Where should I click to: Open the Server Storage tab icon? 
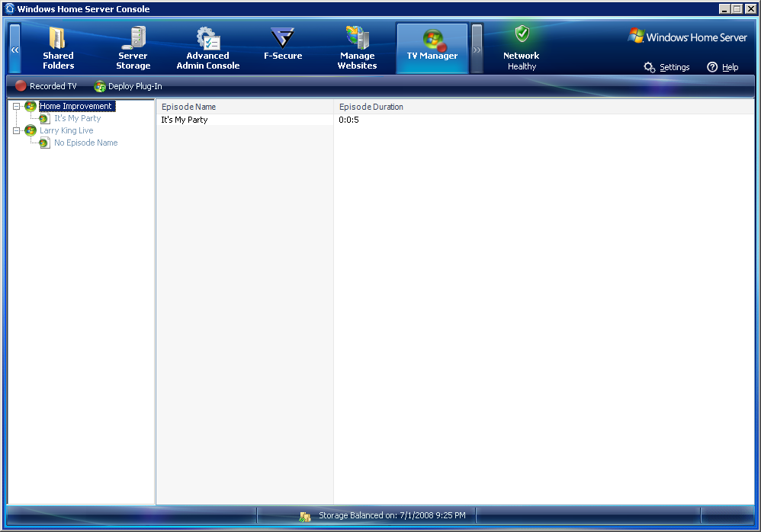pos(134,38)
